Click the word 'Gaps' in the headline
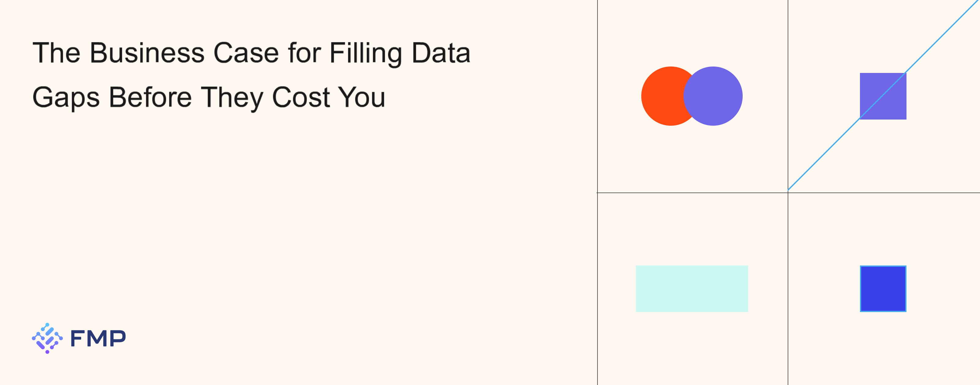This screenshot has width=980, height=385. tap(66, 98)
